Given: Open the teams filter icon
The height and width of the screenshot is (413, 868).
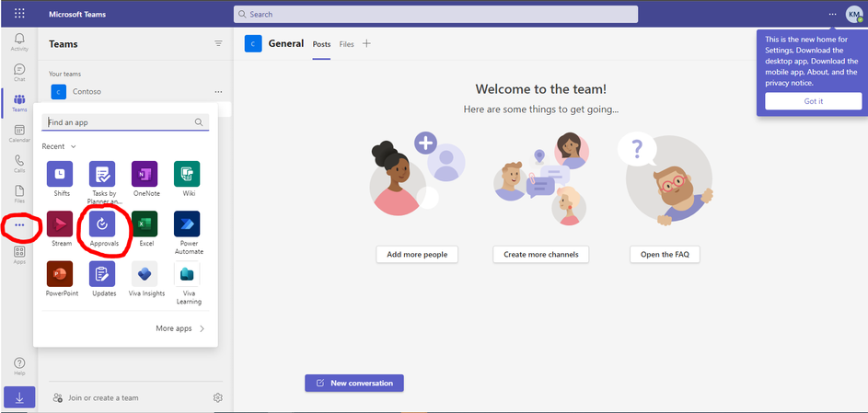Looking at the screenshot, I should pyautogui.click(x=219, y=43).
